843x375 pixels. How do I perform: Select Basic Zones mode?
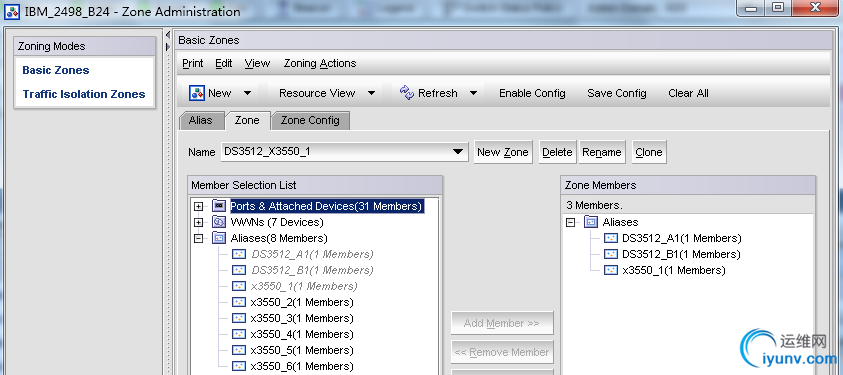[x=56, y=70]
